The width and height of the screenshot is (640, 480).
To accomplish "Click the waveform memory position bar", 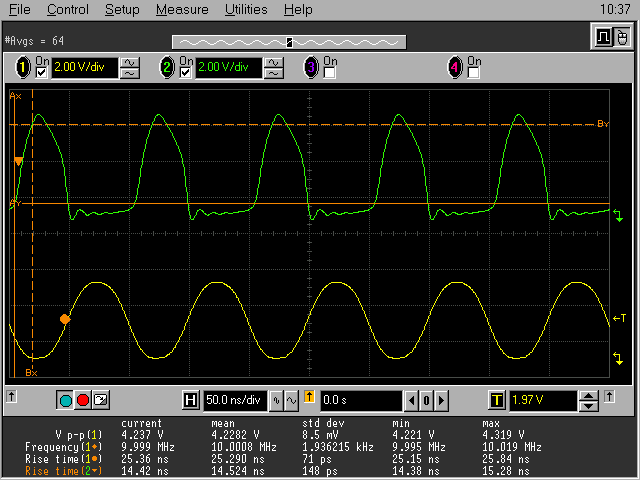I will point(290,42).
